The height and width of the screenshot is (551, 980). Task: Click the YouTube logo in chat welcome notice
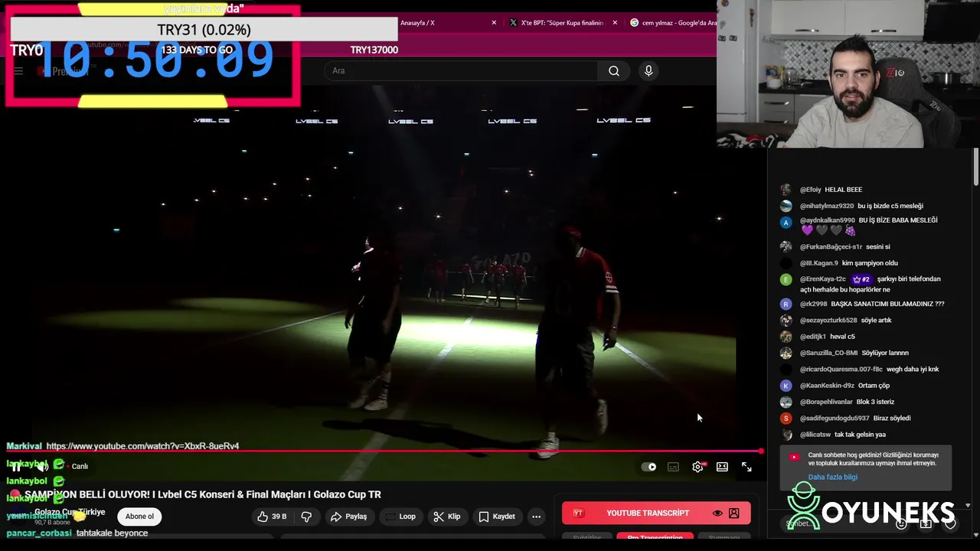pos(794,458)
